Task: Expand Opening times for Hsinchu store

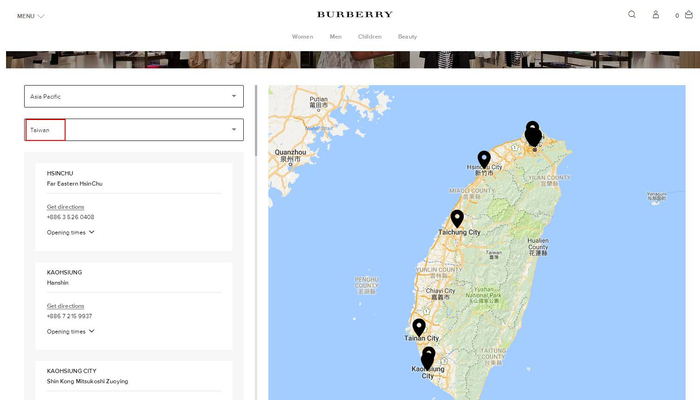Action: pos(71,233)
